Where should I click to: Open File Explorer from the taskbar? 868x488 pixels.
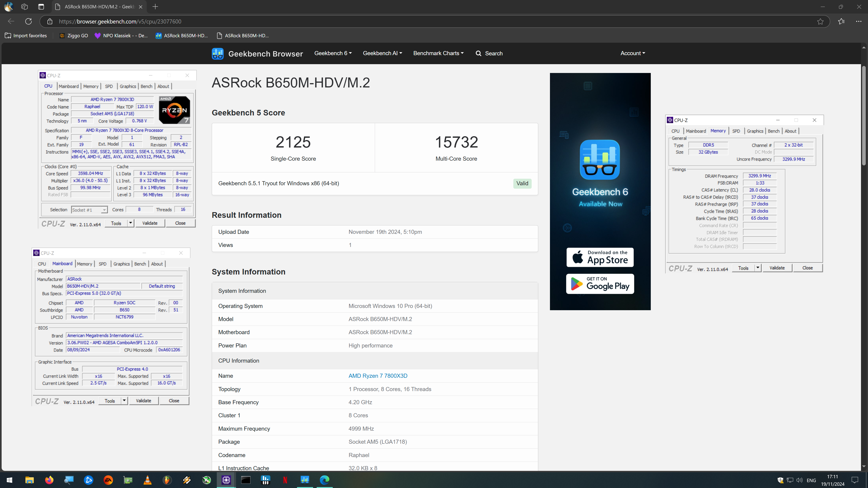[30, 480]
